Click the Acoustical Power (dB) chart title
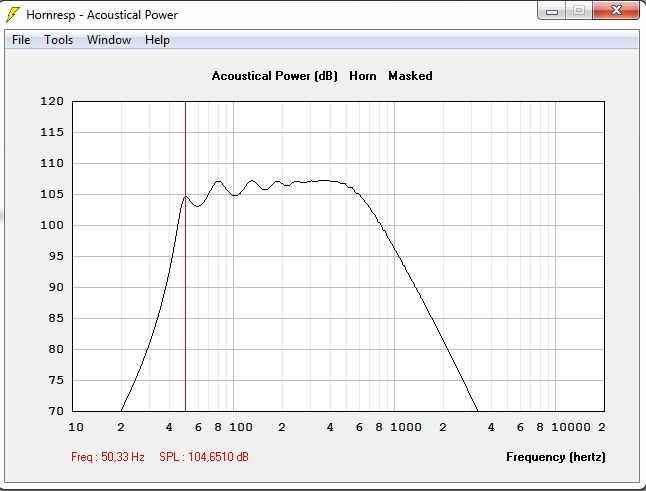Viewport: 646px width, 491px height. (274, 76)
